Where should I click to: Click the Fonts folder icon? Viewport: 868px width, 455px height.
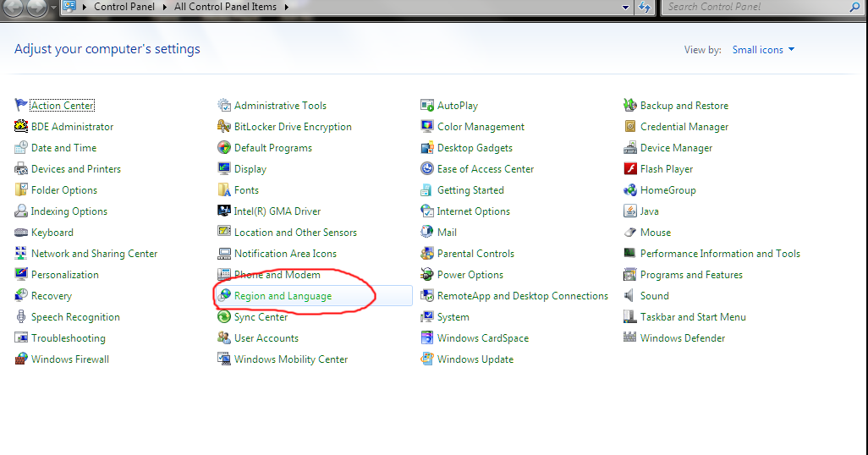[224, 189]
